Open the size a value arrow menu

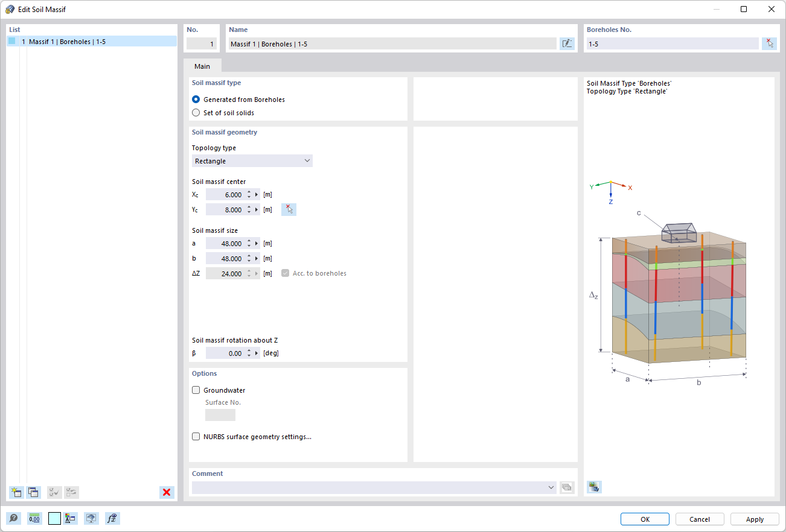[x=257, y=244]
